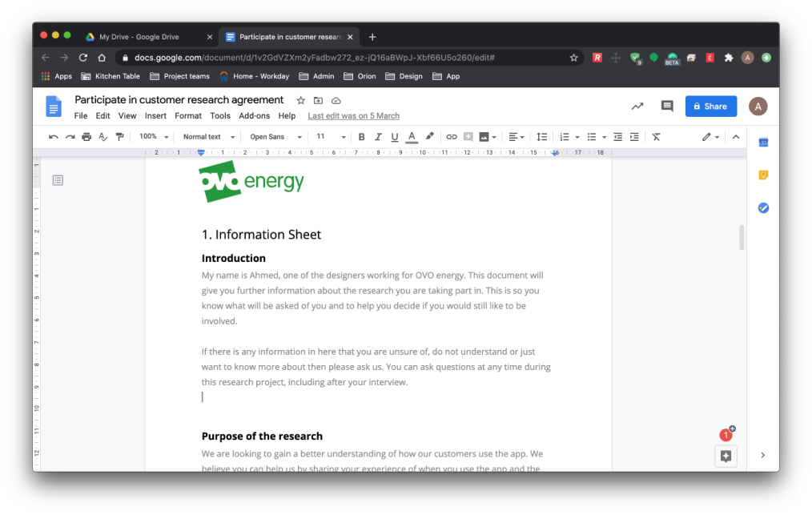Open Google Calendar from the right sidebar
This screenshot has width=812, height=515.
(x=762, y=142)
